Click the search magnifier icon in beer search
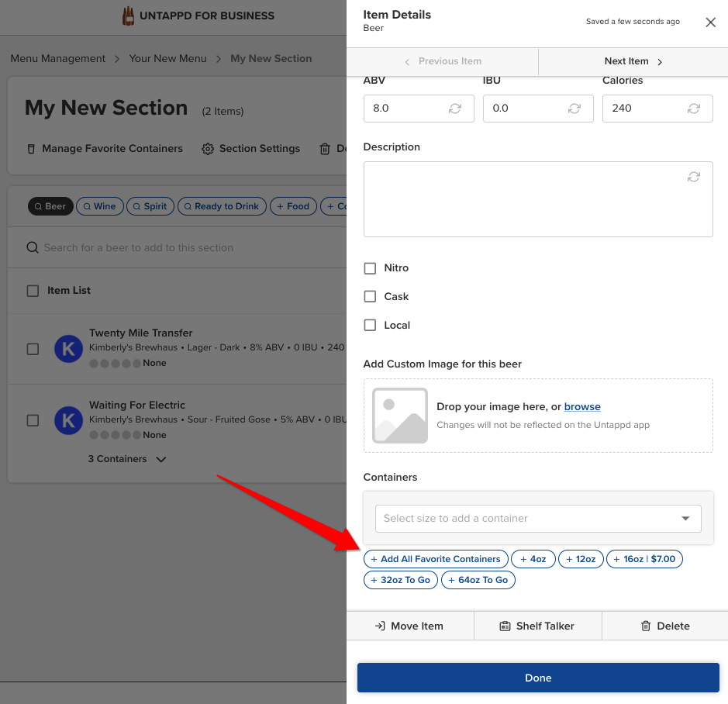This screenshot has width=728, height=704. click(33, 247)
